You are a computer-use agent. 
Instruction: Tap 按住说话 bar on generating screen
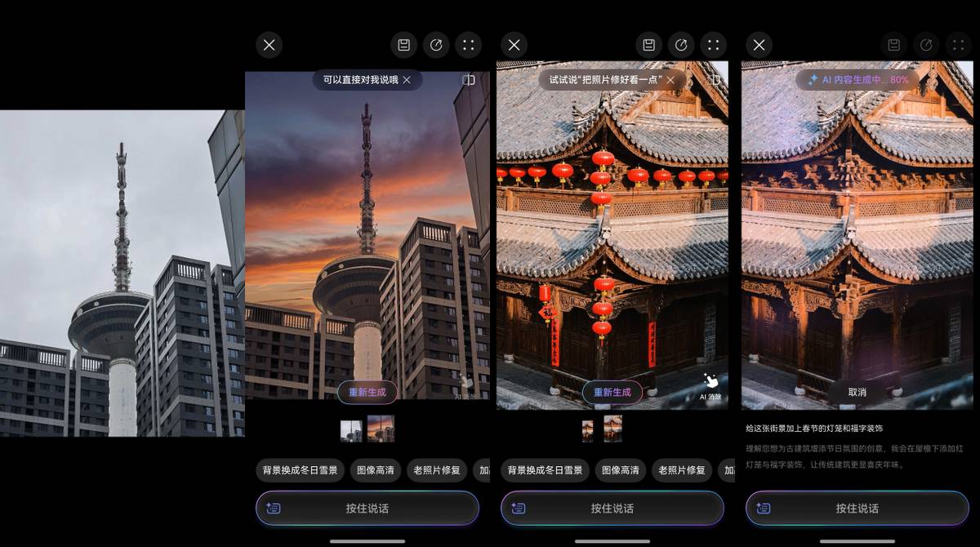click(857, 508)
